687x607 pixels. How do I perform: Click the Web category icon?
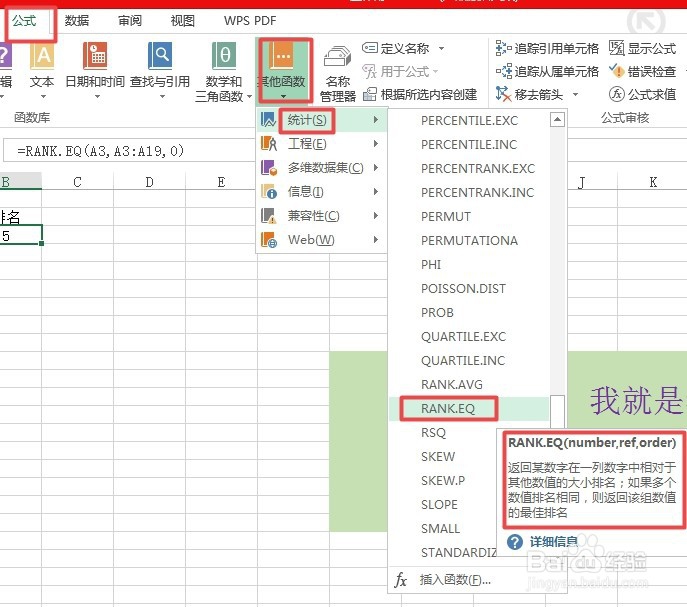[x=268, y=240]
